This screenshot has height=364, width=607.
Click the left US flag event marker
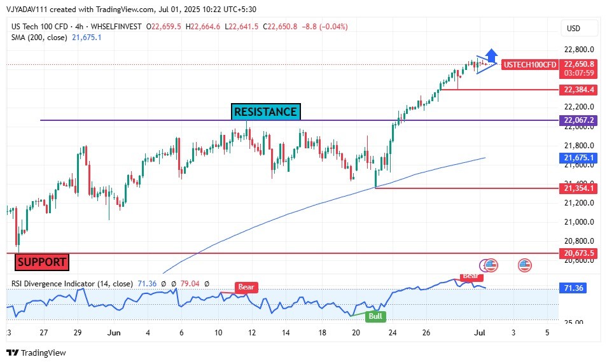pyautogui.click(x=491, y=265)
